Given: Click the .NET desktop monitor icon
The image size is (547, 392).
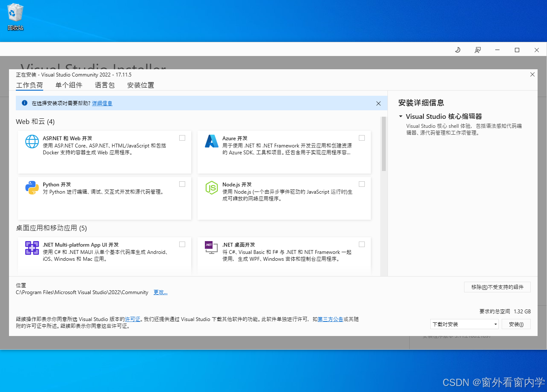Looking at the screenshot, I should (x=211, y=248).
